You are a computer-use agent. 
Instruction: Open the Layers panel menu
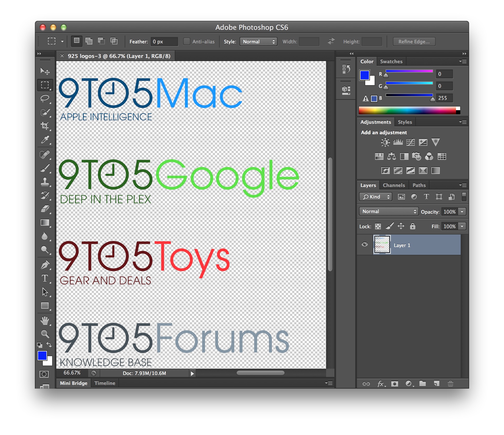pos(463,185)
